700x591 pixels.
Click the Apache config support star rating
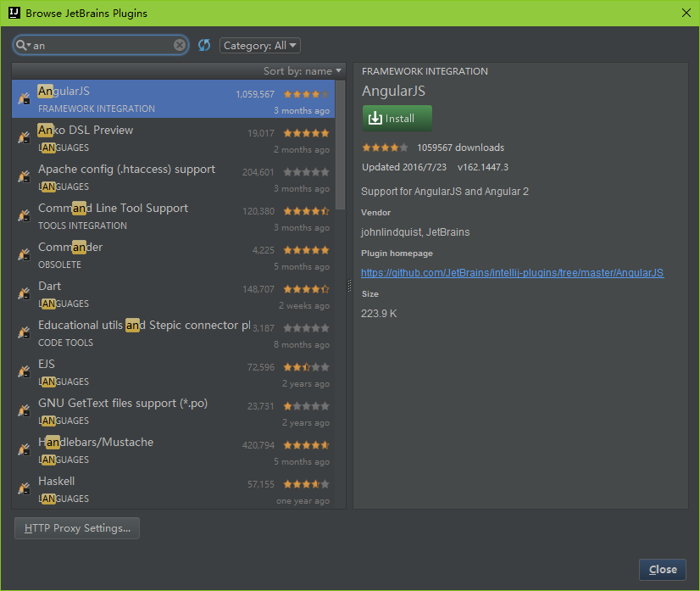point(306,172)
